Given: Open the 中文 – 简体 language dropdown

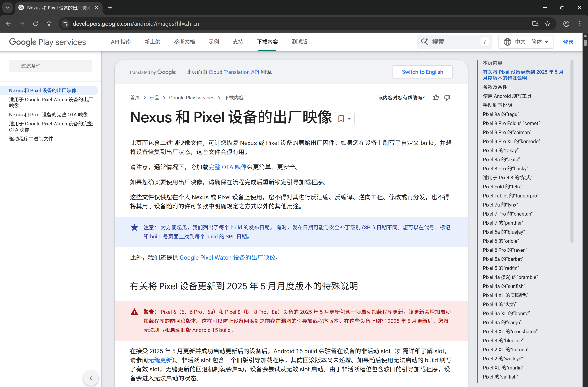Looking at the screenshot, I should click(526, 42).
